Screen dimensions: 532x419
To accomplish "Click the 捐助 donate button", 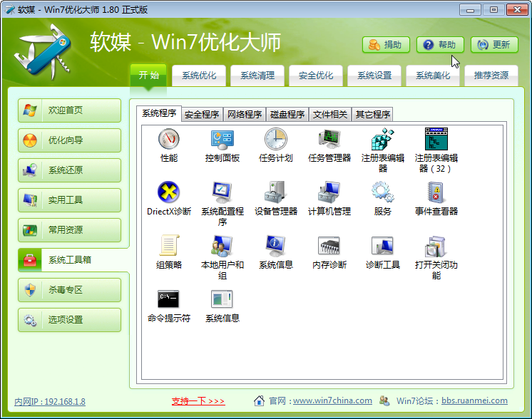I will tap(386, 45).
